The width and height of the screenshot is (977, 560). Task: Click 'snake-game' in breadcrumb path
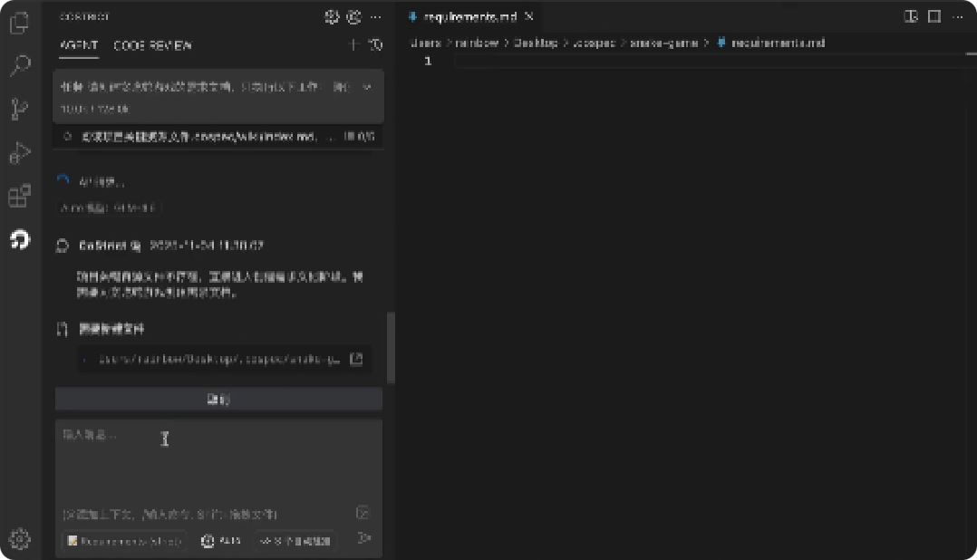[663, 43]
